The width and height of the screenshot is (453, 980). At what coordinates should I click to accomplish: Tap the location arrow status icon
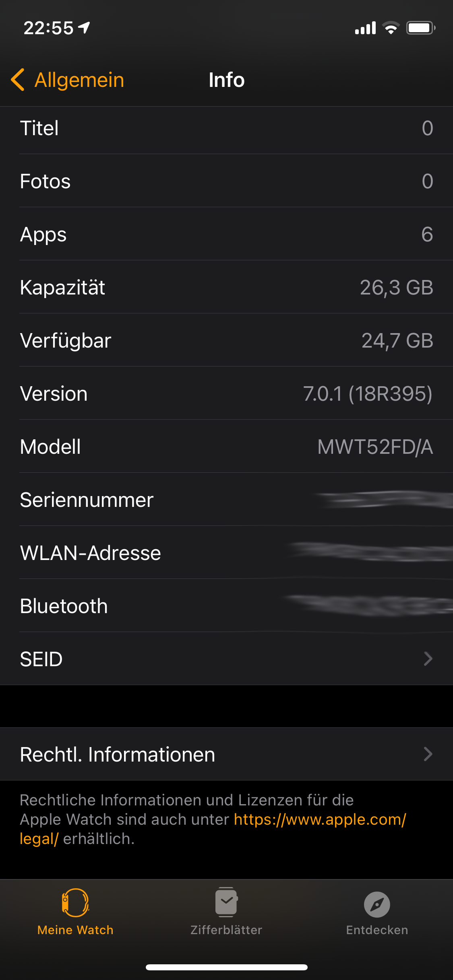pyautogui.click(x=84, y=28)
